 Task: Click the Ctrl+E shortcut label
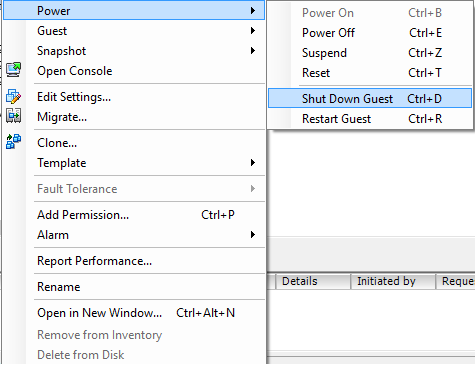[425, 33]
